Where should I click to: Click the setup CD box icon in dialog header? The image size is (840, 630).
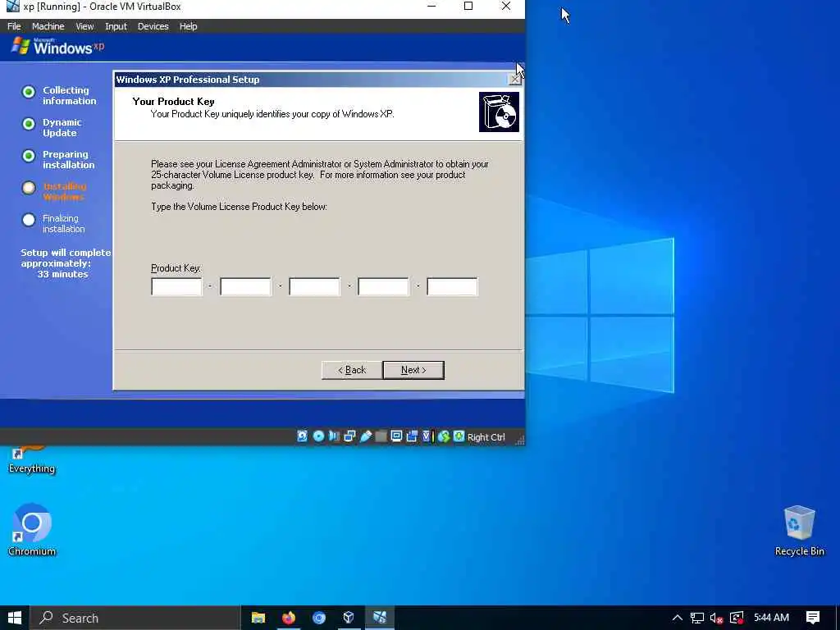499,112
